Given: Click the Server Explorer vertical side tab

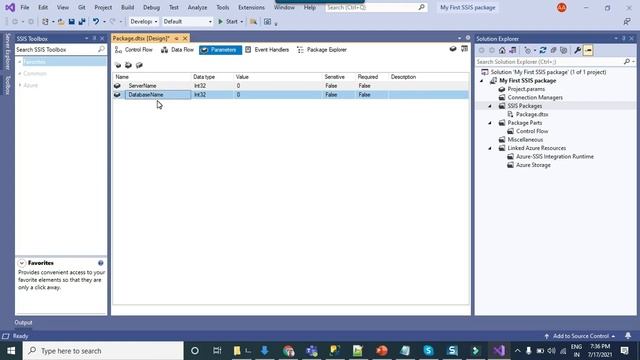Looking at the screenshot, I should click(x=7, y=52).
